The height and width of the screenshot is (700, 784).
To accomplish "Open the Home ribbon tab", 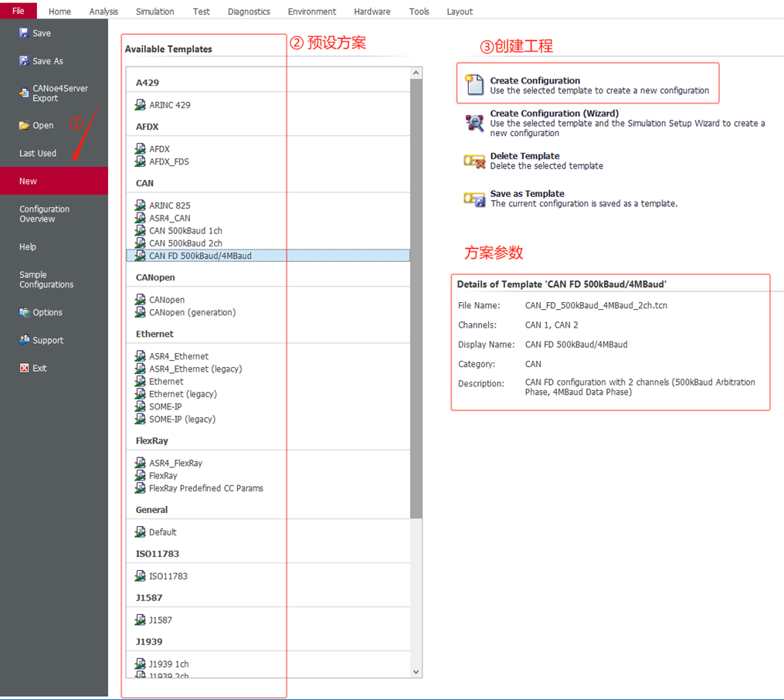I will point(59,12).
